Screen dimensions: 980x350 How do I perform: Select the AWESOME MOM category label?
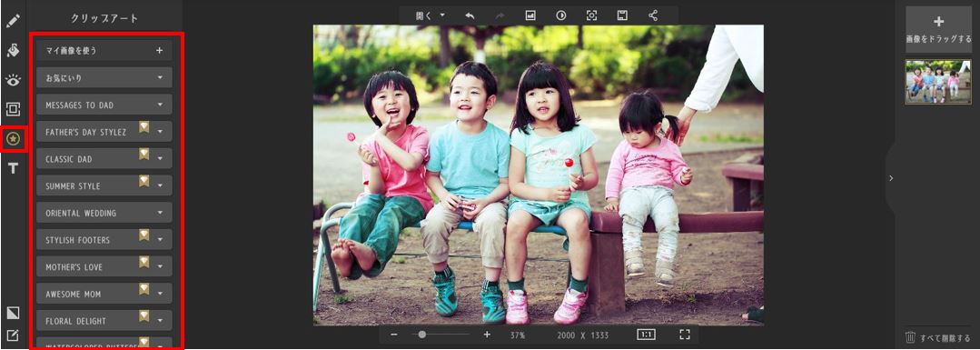point(74,294)
